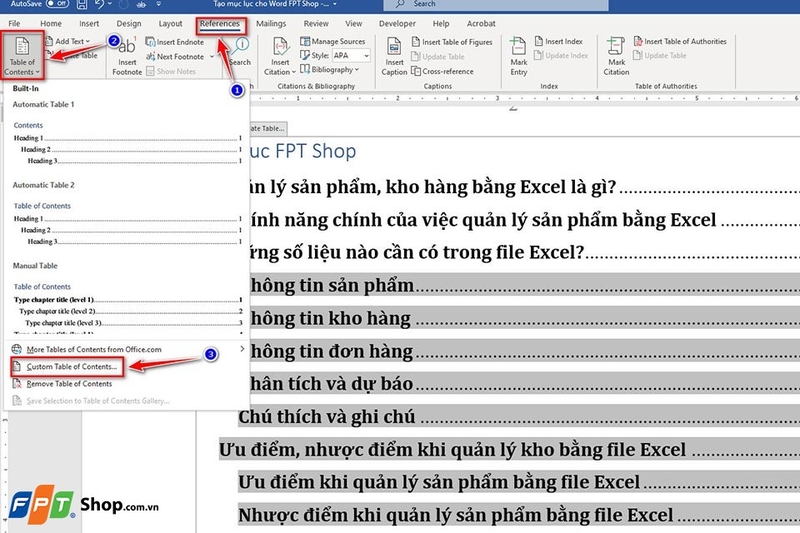
Task: Open the Table of Contents button
Action: pyautogui.click(x=22, y=56)
